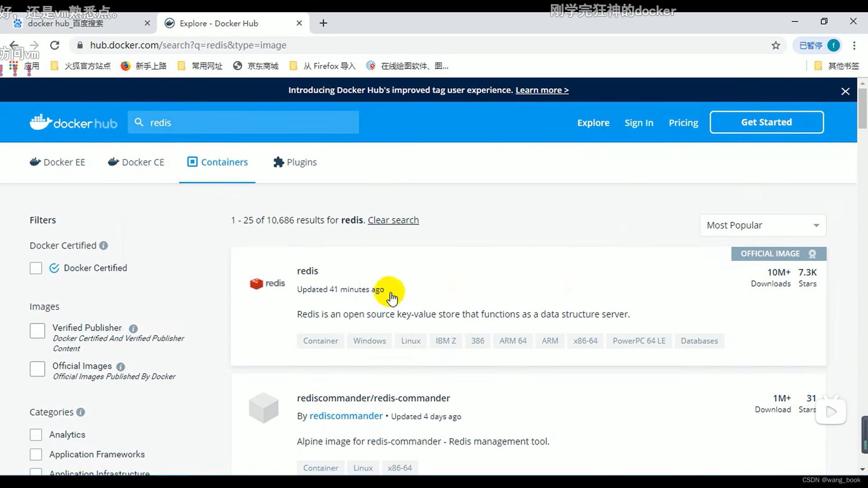Expand the Most Popular sort dropdown
This screenshot has height=488, width=868.
coord(763,225)
